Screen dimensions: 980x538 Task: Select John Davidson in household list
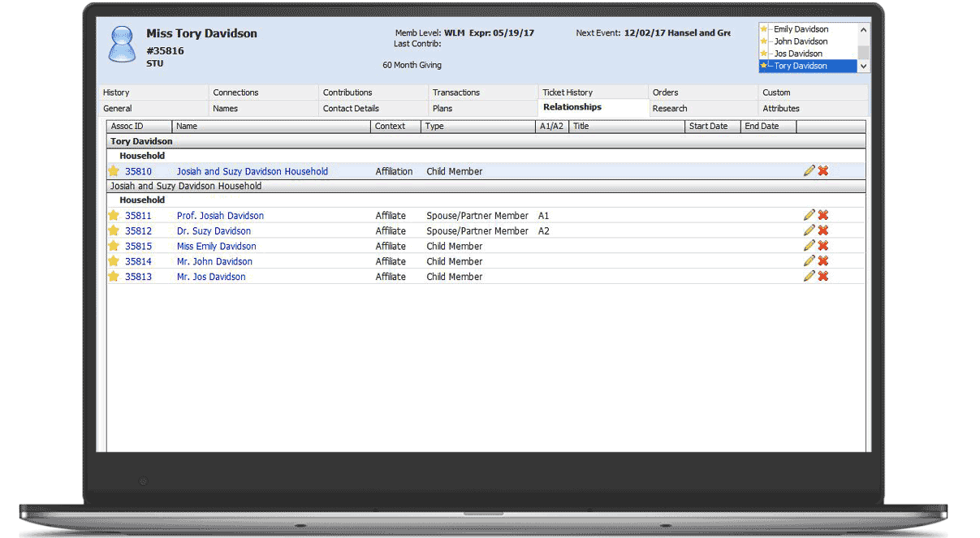(800, 41)
